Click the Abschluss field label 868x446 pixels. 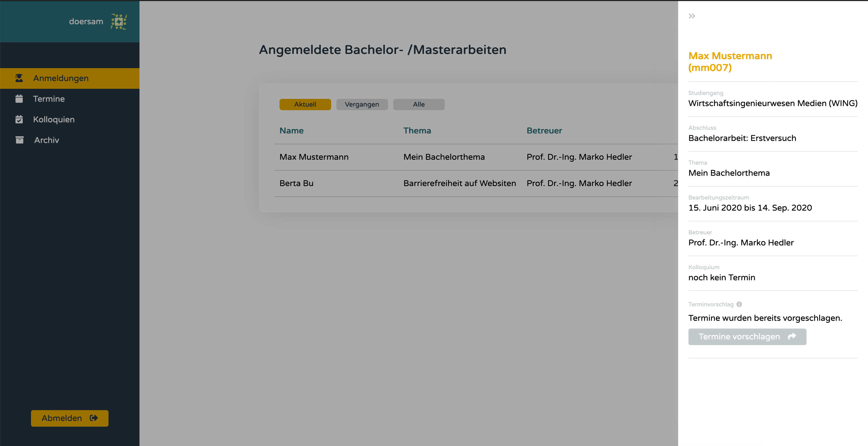click(702, 128)
